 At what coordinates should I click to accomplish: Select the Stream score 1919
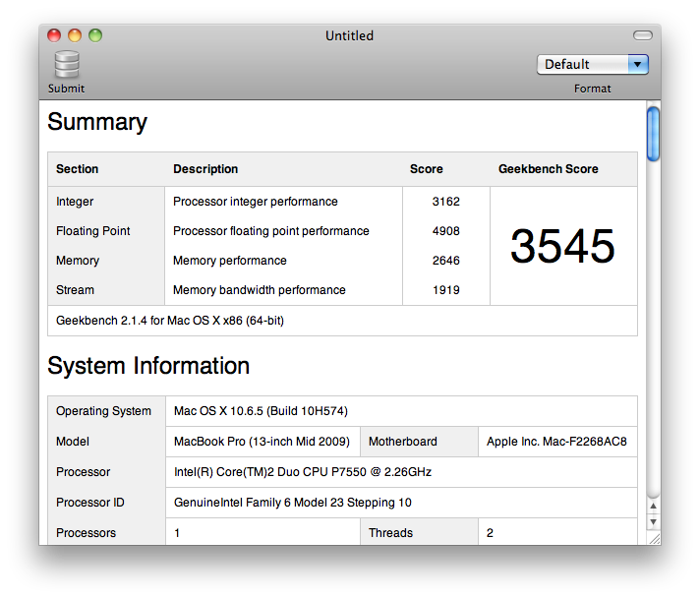445,290
